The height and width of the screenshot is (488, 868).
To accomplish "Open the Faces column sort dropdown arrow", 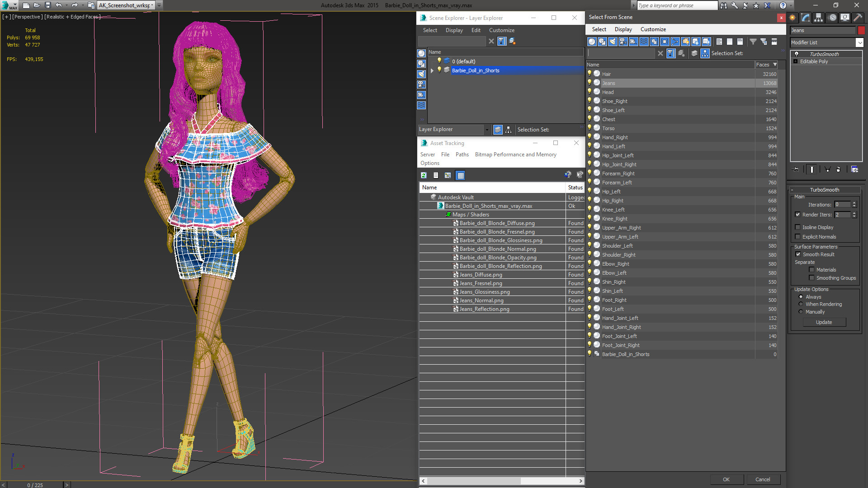I will (x=775, y=65).
